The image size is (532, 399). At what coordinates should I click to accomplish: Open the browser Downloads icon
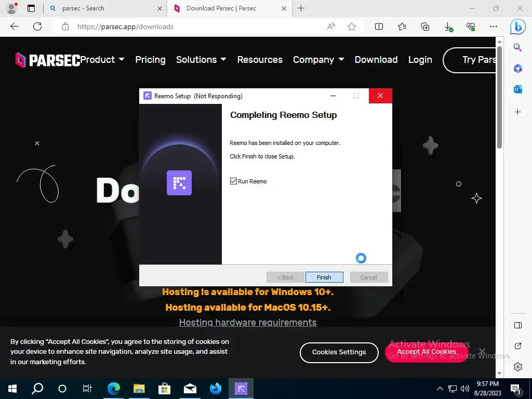[448, 27]
